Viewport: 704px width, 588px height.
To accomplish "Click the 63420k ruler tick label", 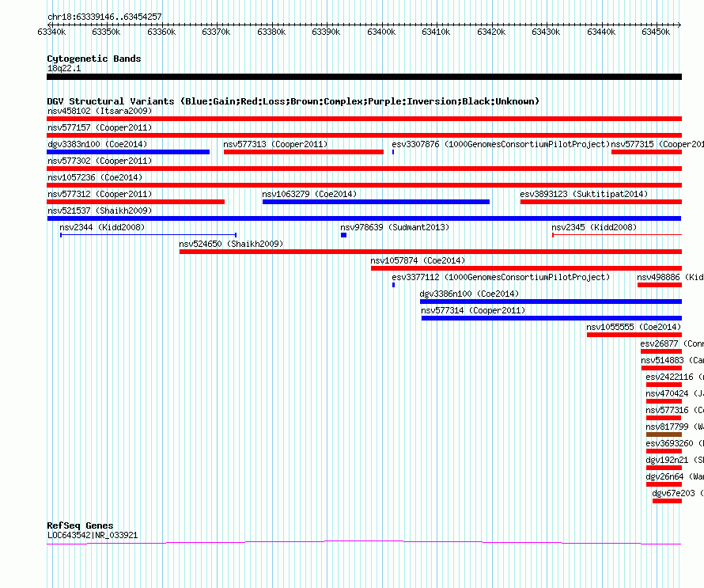I will 491,32.
